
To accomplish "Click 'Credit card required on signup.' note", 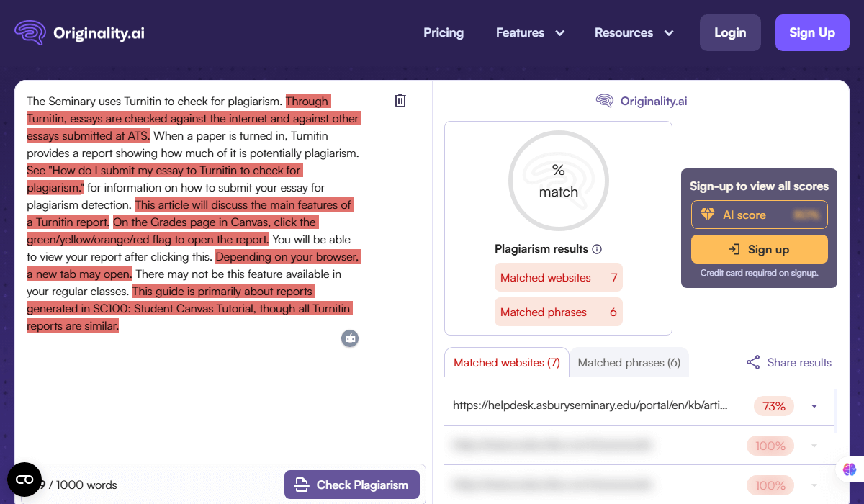I will [760, 273].
